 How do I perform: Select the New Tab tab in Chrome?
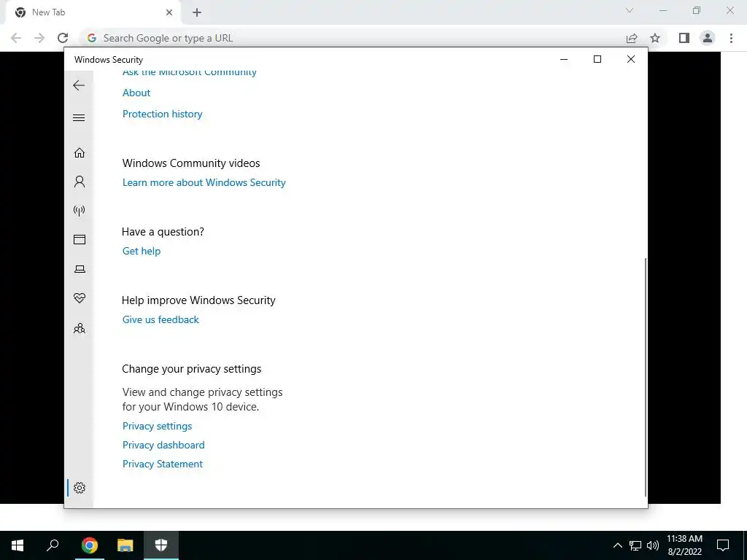[93, 12]
